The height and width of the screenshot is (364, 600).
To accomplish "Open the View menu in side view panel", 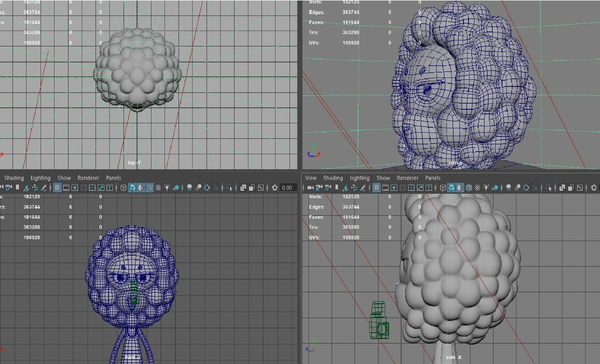I will click(310, 178).
